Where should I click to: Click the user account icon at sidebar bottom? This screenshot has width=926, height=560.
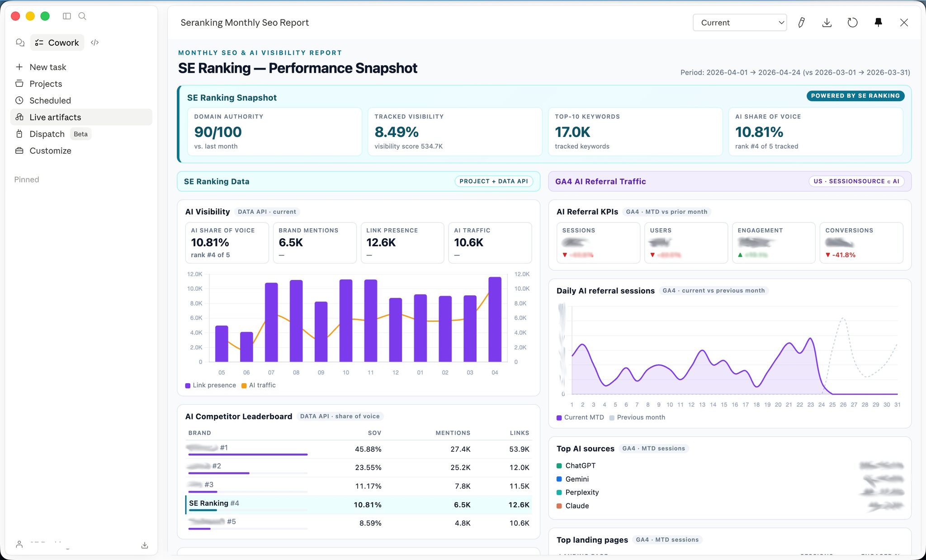(19, 545)
